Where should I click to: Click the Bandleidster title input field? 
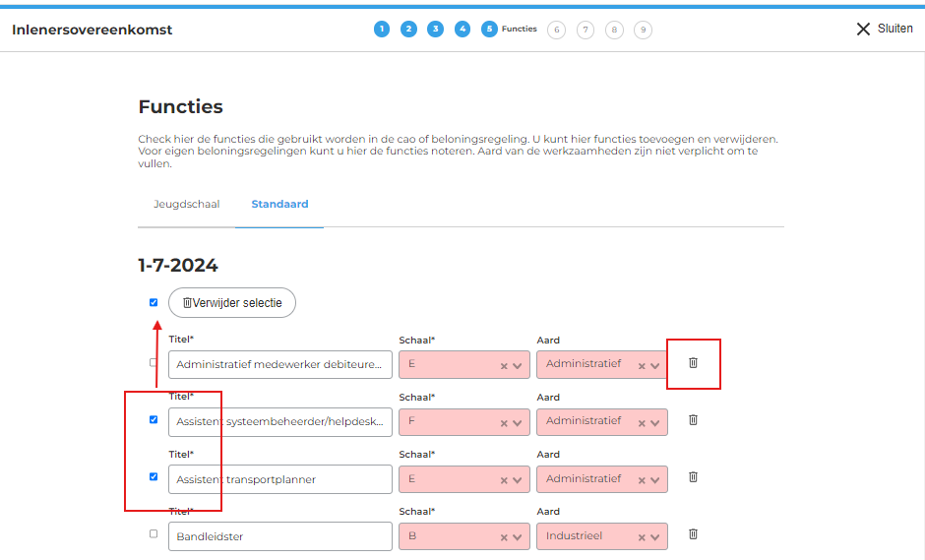280,536
